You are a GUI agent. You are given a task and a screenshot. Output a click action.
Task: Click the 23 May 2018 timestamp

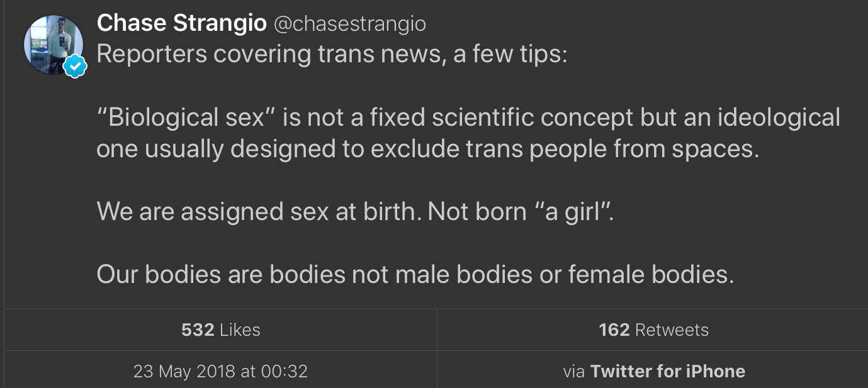[x=220, y=371]
